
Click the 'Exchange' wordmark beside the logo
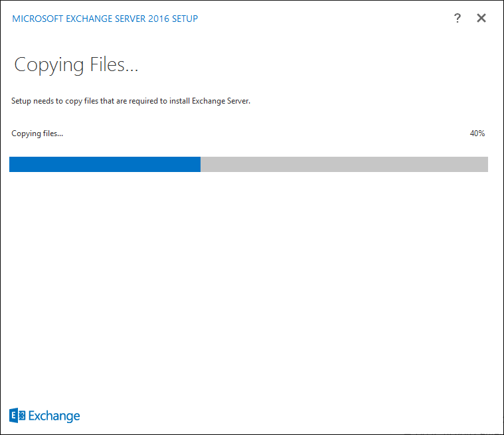[x=54, y=416]
